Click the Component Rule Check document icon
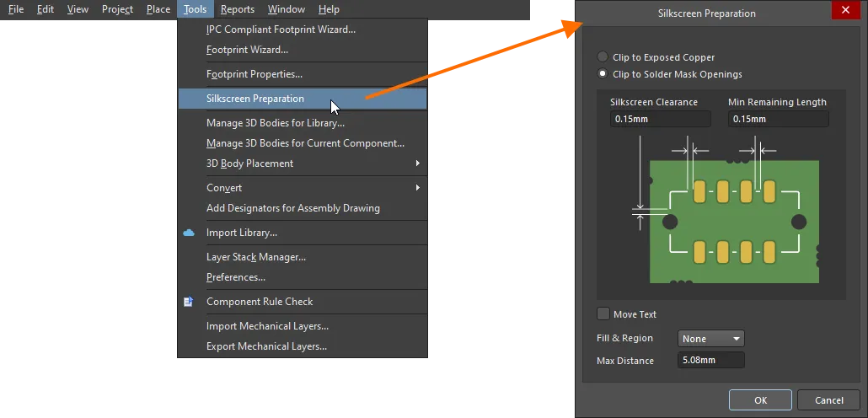This screenshot has width=868, height=418. [x=189, y=302]
